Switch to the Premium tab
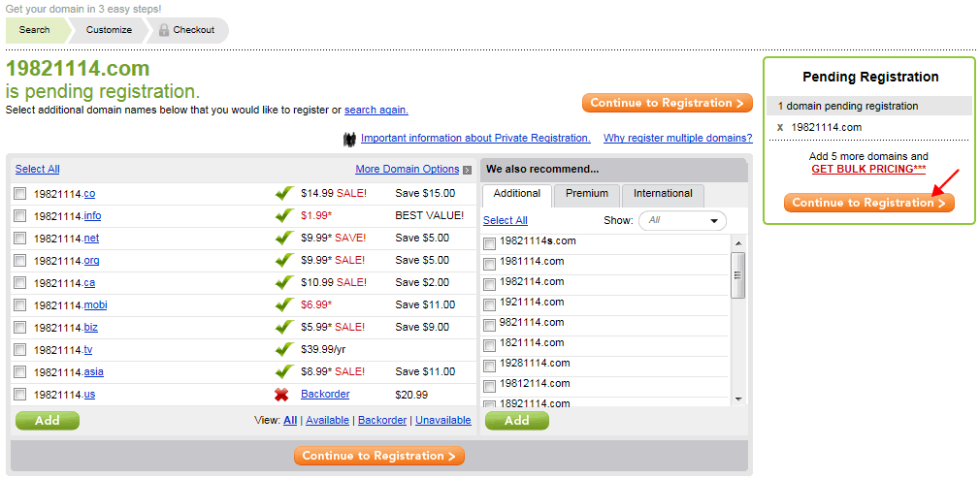The height and width of the screenshot is (479, 980). point(587,194)
